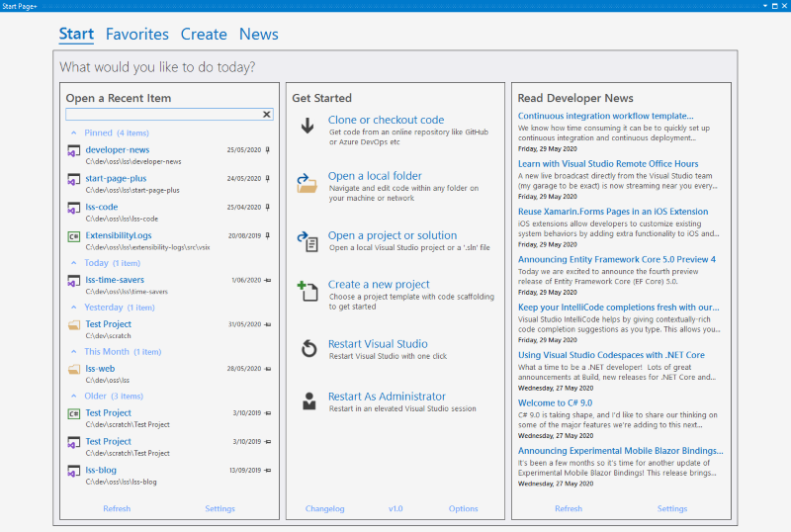Image resolution: width=791 pixels, height=532 pixels.
Task: Click the Restart Visual Studio circular arrow icon
Action: pyautogui.click(x=308, y=348)
